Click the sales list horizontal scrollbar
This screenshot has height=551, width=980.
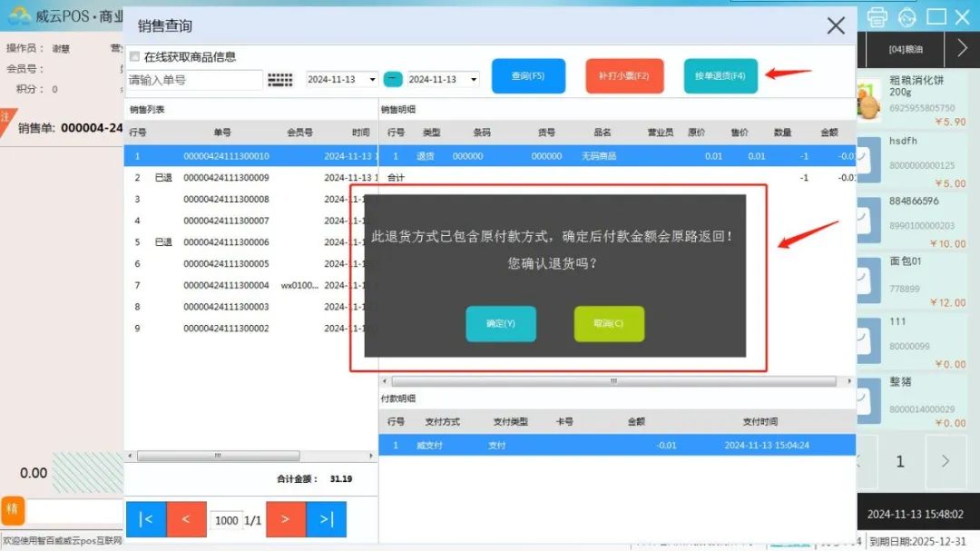pyautogui.click(x=218, y=455)
